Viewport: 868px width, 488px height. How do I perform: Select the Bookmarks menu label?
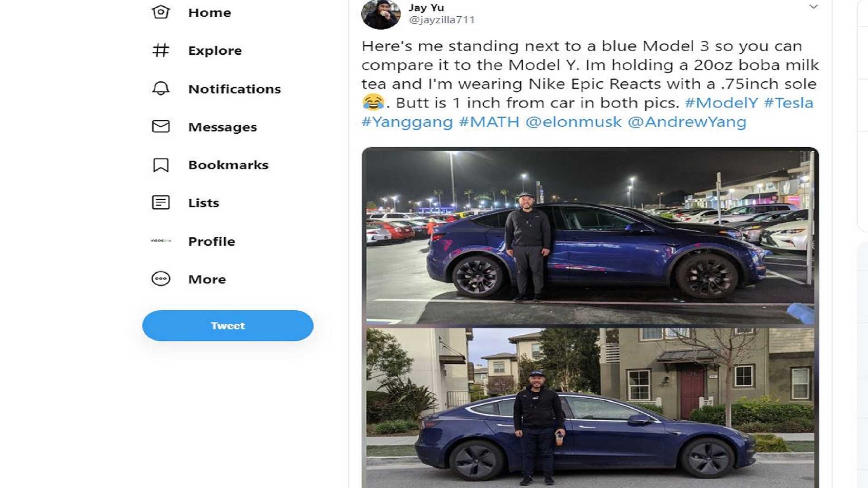tap(228, 165)
